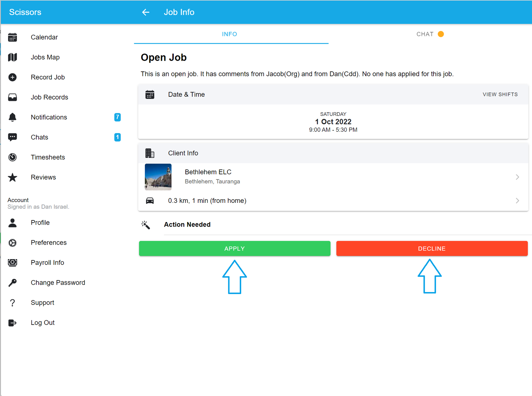Click the Support question mark icon

(x=12, y=303)
